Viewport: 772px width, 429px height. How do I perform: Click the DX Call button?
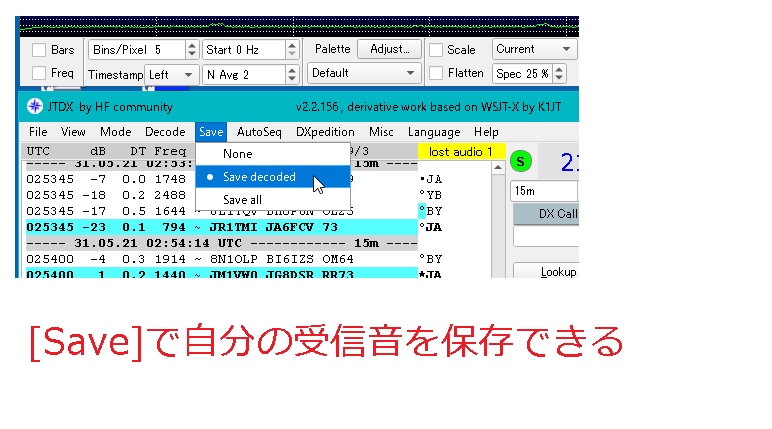point(546,214)
